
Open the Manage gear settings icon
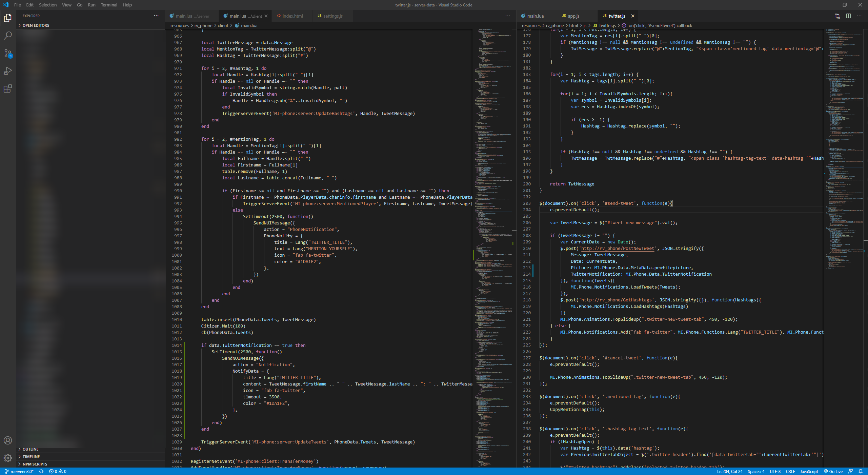pyautogui.click(x=8, y=458)
